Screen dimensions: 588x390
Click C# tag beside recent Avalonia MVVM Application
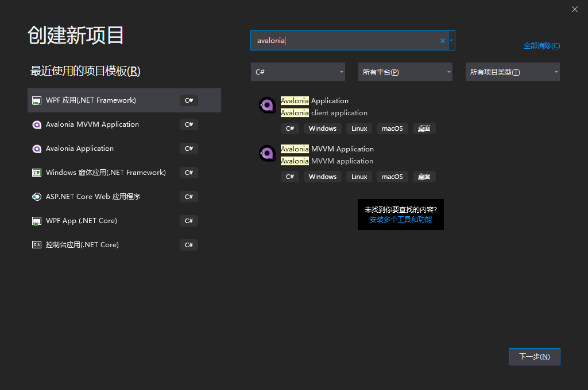[x=188, y=124]
